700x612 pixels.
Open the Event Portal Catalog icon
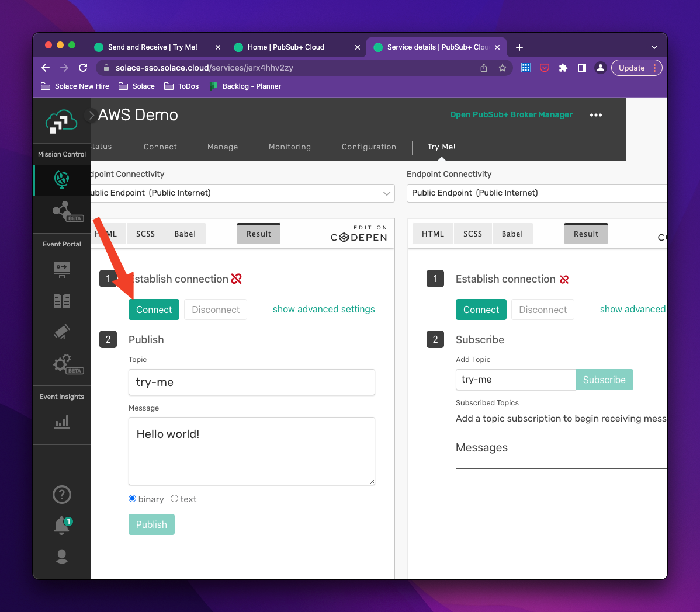62,300
